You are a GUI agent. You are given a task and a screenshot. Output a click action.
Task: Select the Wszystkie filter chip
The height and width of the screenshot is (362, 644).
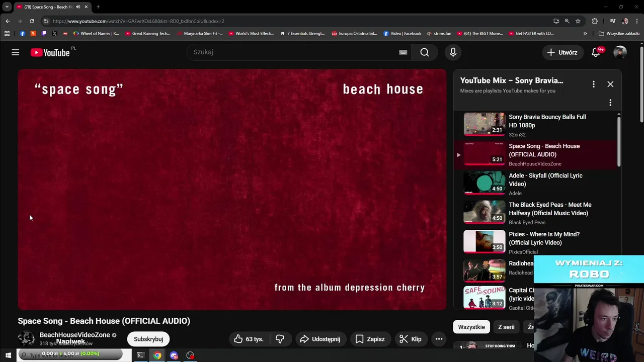point(471,327)
